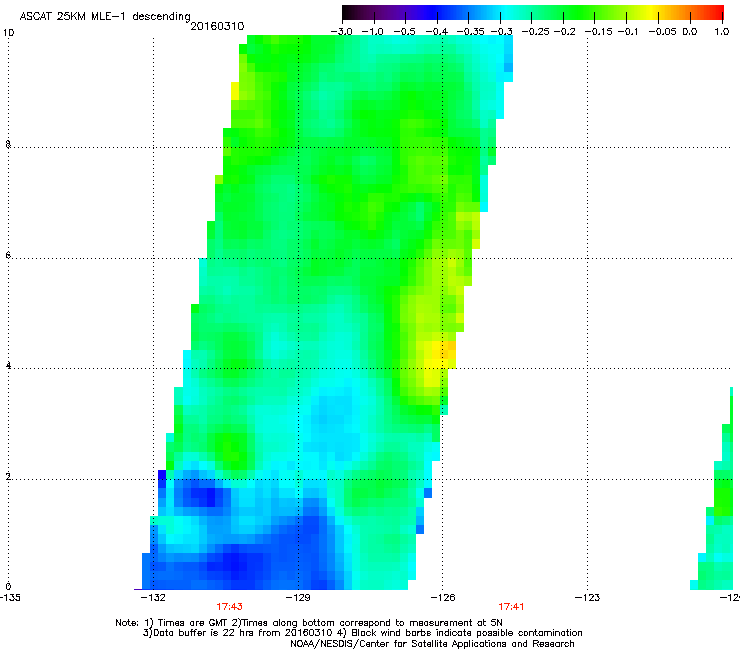Click the latitude axis label 0

[x=8, y=587]
